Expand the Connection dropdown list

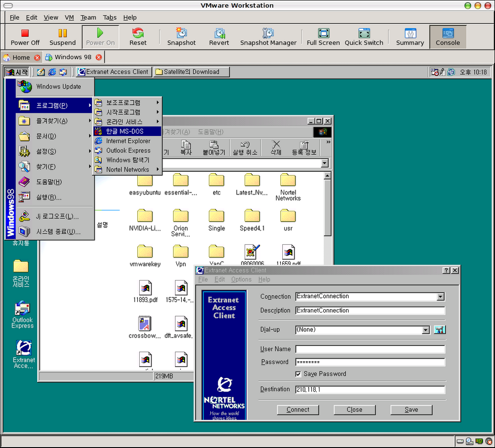tap(440, 297)
